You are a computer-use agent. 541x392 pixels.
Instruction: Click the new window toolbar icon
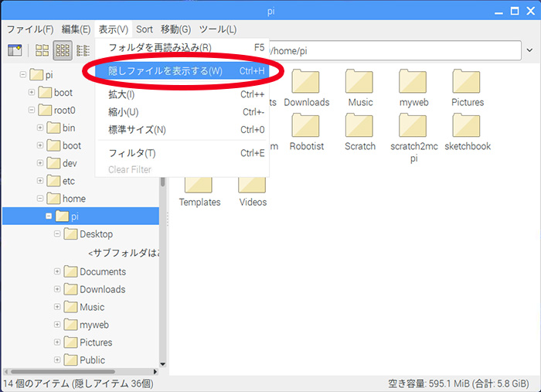[x=15, y=50]
